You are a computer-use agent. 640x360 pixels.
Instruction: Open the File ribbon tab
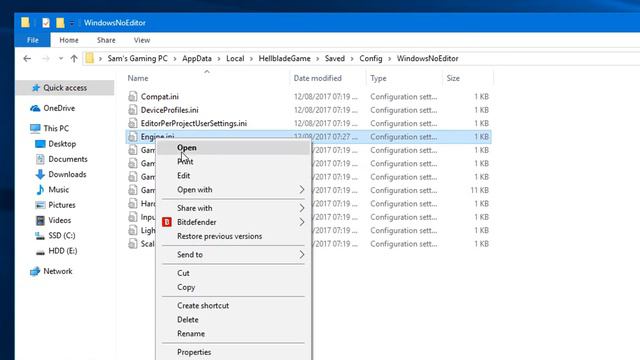point(33,40)
